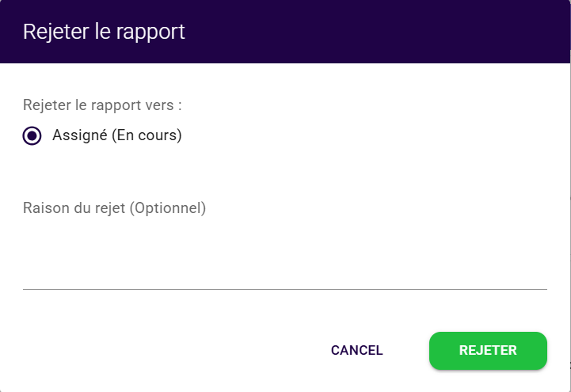571x392 pixels.
Task: Abort rejecting the report via Cancel
Action: 356,350
